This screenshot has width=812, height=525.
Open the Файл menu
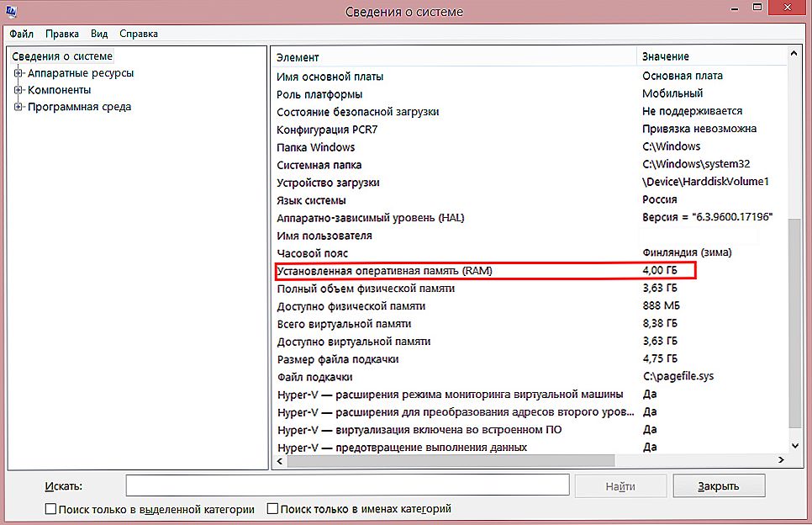[21, 34]
